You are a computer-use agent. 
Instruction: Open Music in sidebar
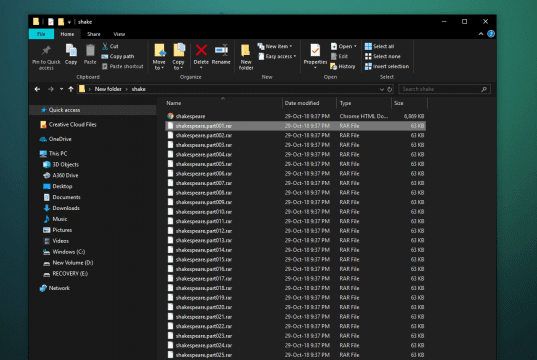point(55,219)
